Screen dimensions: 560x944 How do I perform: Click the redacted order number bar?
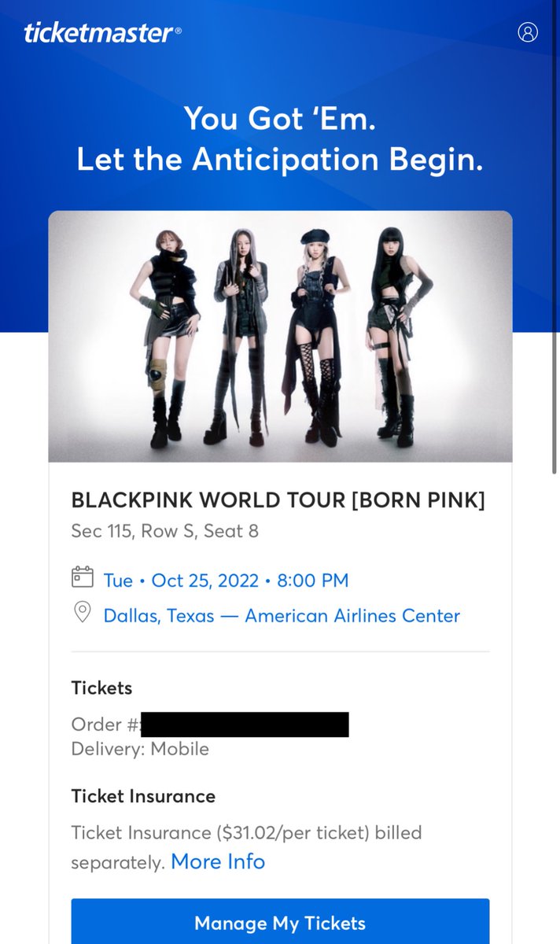pos(245,725)
